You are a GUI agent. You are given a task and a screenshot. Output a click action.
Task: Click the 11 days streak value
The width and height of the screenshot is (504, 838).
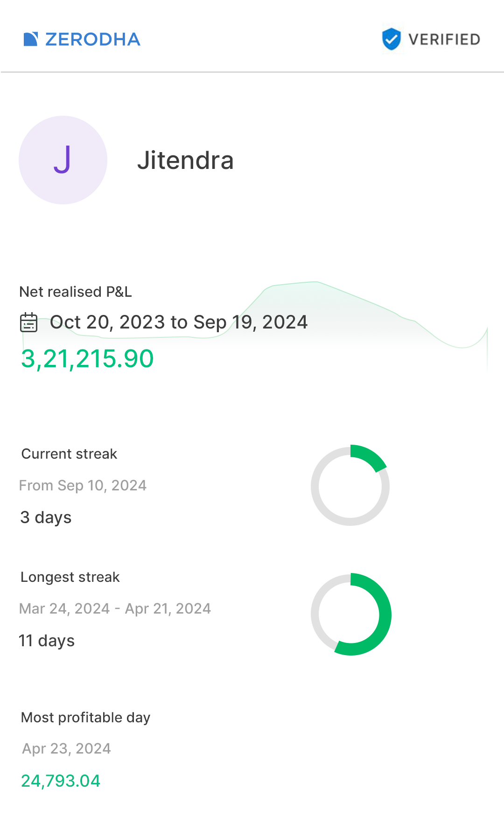pyautogui.click(x=47, y=641)
